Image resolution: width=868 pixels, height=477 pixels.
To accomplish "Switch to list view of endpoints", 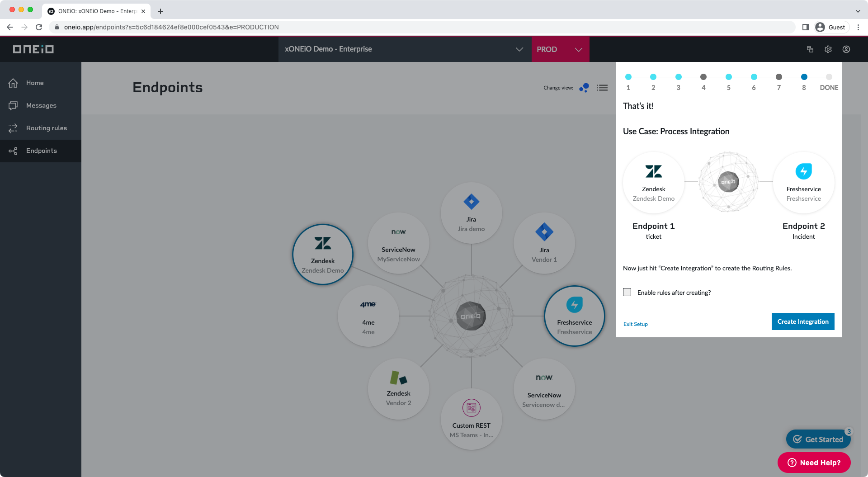I will point(602,87).
